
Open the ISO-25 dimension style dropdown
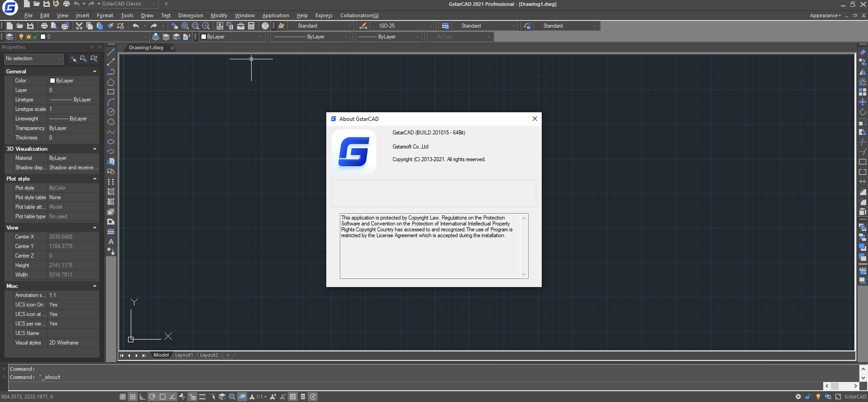402,26
